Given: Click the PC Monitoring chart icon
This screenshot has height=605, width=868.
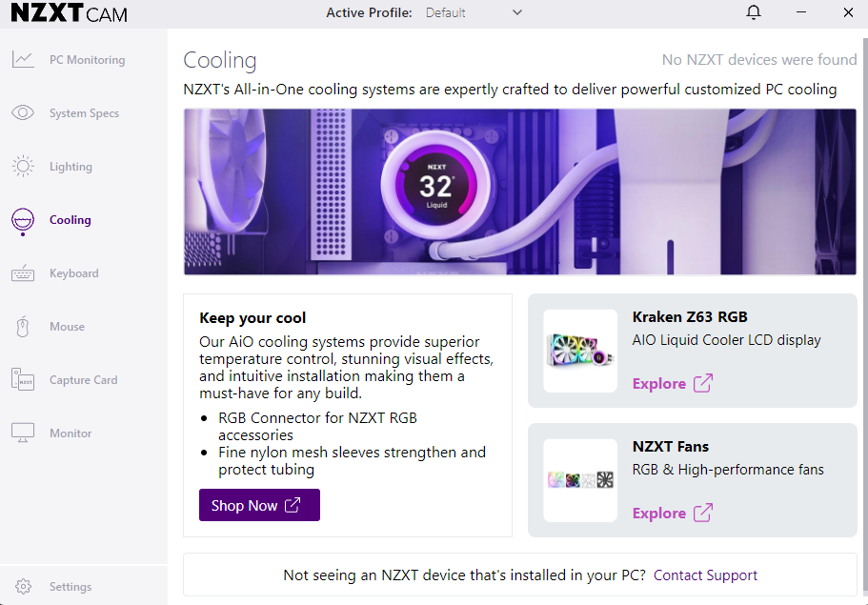Looking at the screenshot, I should pos(23,59).
